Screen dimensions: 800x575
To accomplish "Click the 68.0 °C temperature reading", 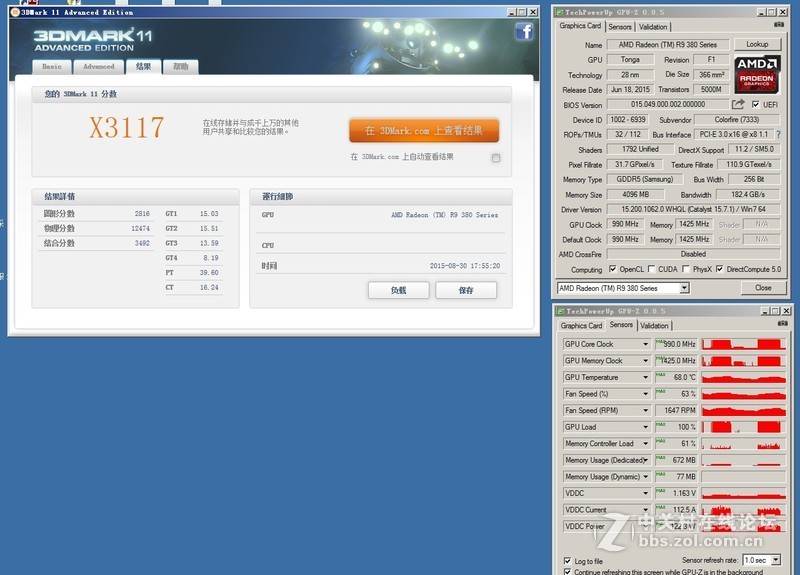I will coord(684,378).
